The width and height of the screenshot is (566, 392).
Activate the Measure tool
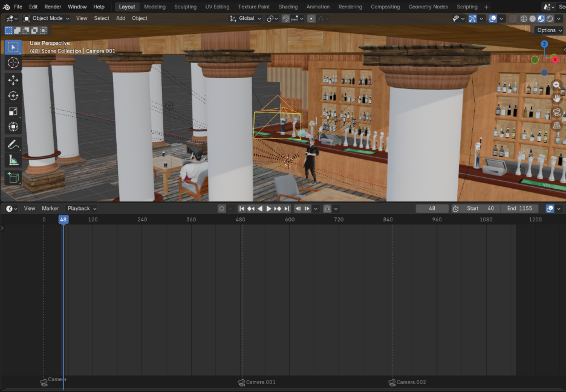13,160
